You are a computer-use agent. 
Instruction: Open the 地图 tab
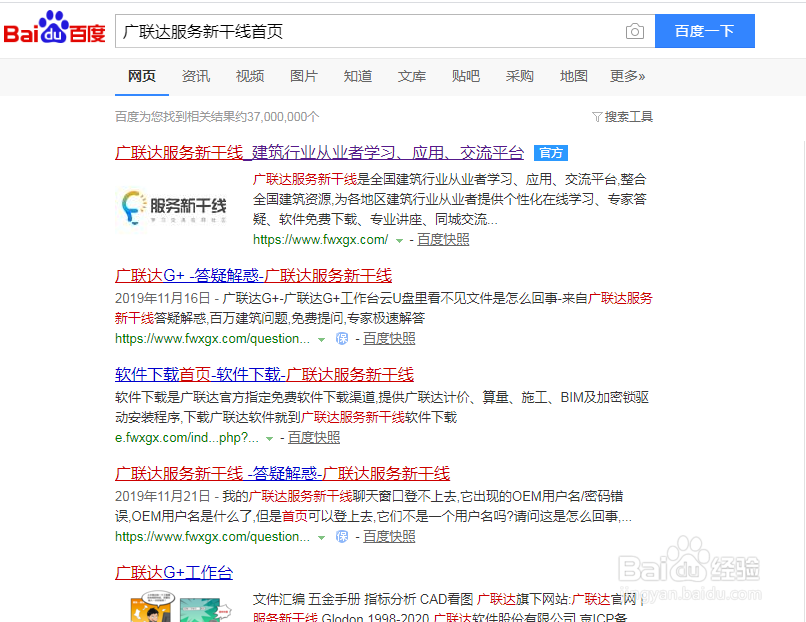pyautogui.click(x=574, y=76)
